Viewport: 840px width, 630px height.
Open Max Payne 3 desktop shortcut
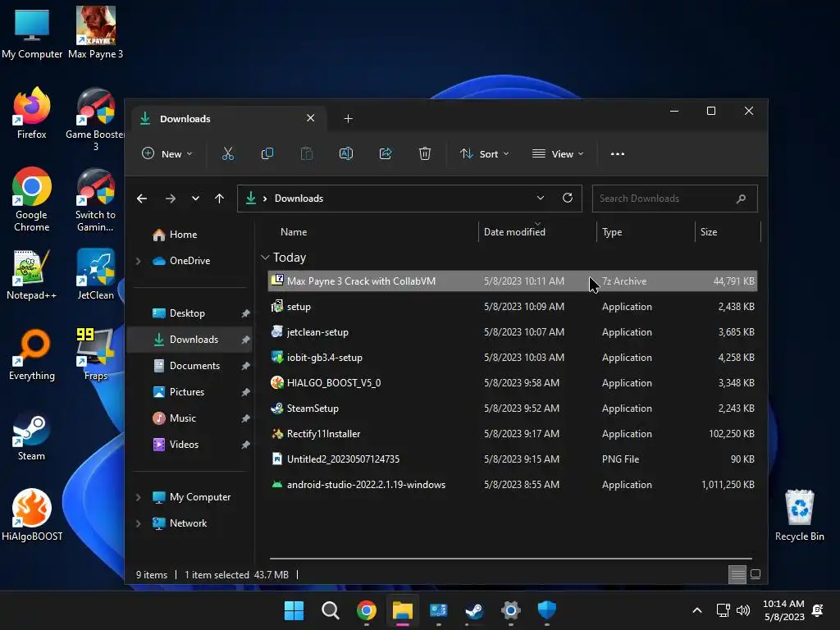point(96,32)
